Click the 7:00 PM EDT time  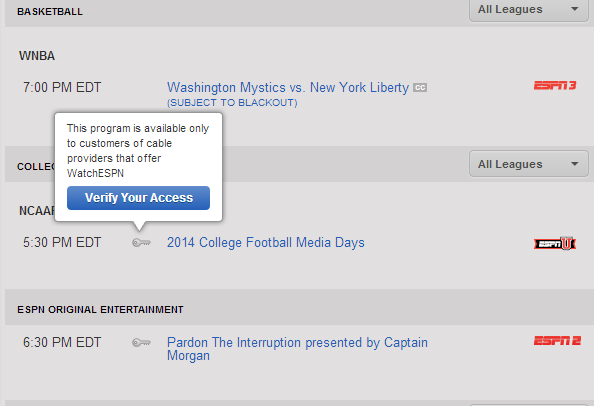(62, 87)
